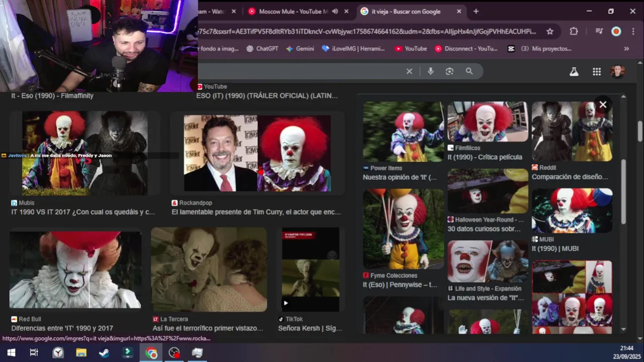Open the monitor app icon in taskbar
644x362 pixels.
[x=197, y=353]
